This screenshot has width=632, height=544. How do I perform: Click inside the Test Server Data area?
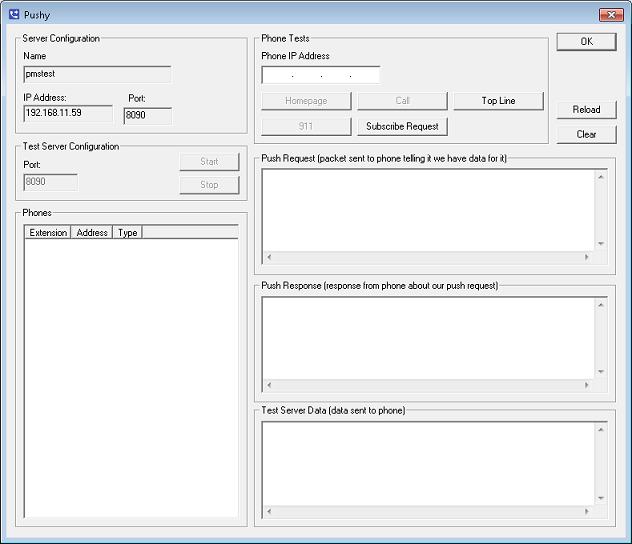tap(428, 461)
